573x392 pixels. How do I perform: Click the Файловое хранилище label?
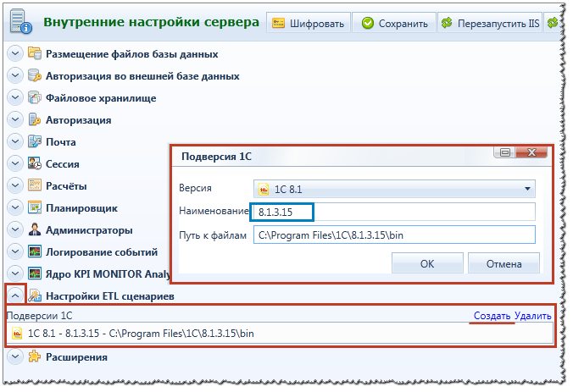coord(101,98)
